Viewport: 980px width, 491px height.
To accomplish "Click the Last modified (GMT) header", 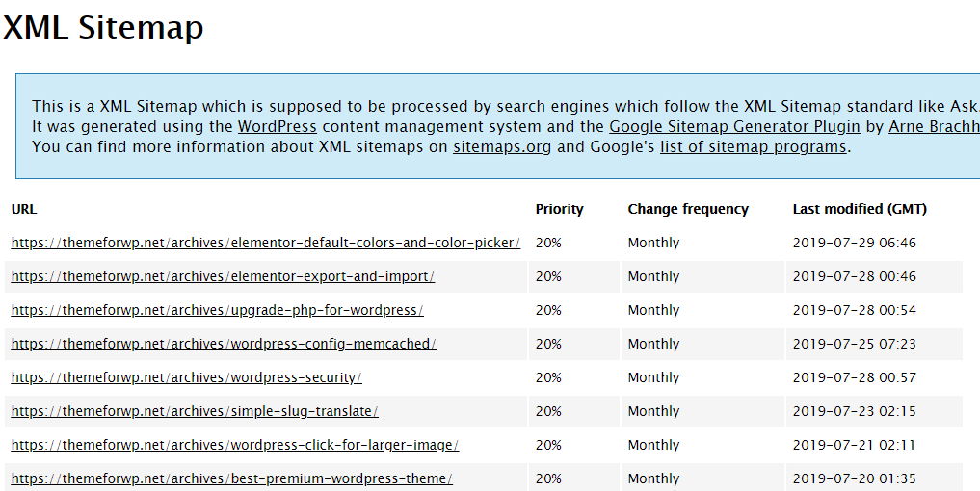I will (x=860, y=209).
